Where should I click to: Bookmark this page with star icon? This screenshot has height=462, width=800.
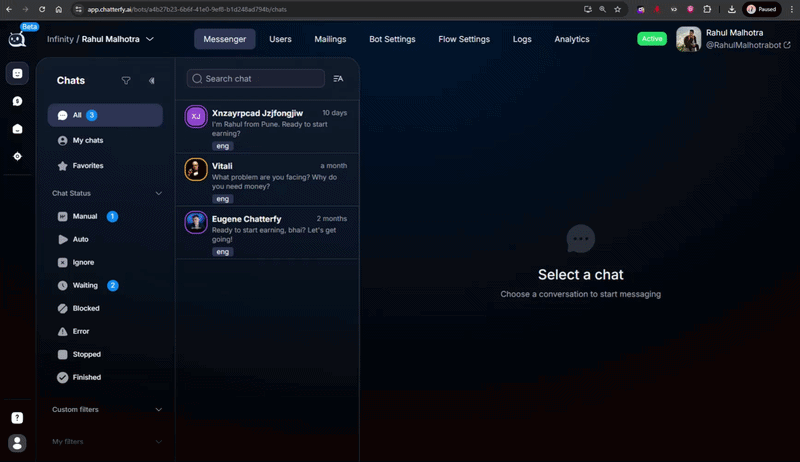(617, 9)
